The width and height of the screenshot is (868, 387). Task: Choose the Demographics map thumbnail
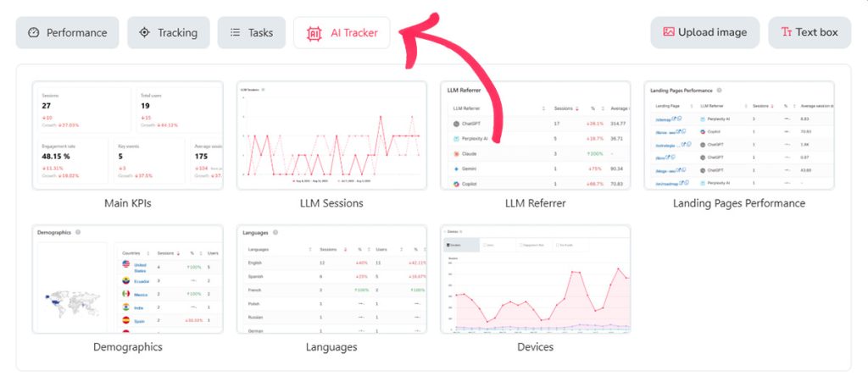click(x=128, y=279)
